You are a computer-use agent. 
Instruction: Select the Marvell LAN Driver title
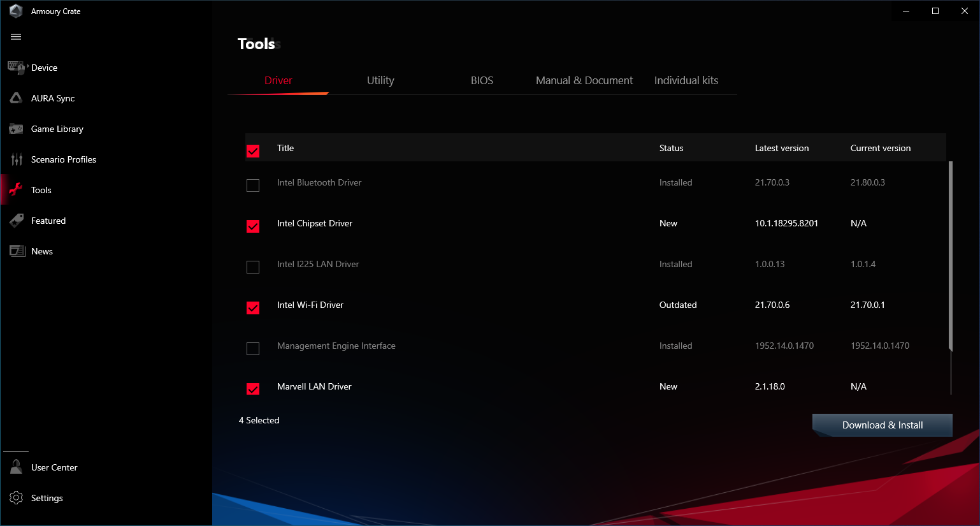pos(314,386)
